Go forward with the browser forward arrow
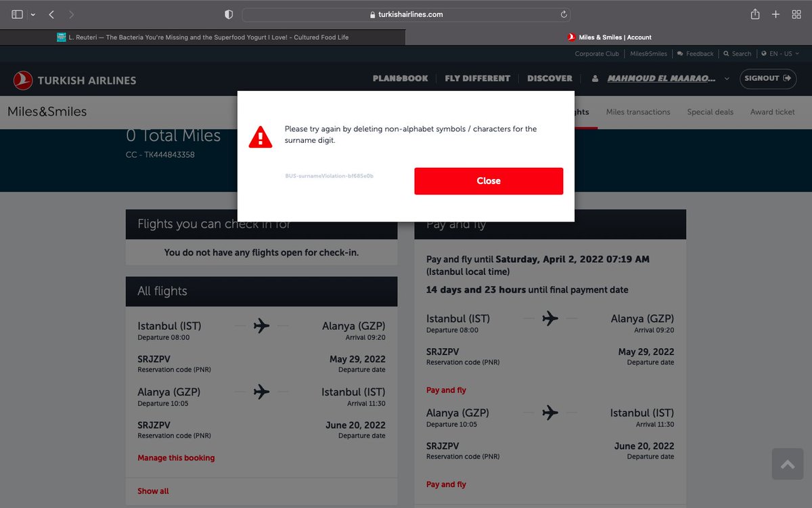The height and width of the screenshot is (508, 812). (x=72, y=14)
